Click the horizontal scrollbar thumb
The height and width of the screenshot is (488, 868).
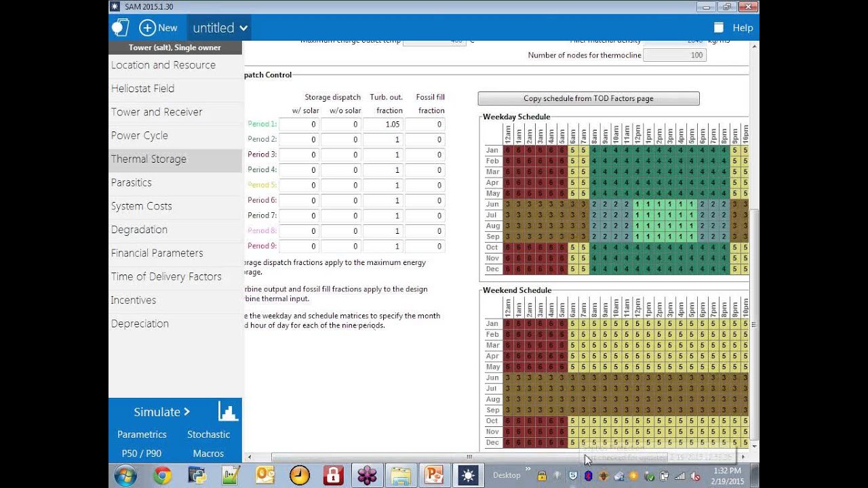[469, 457]
